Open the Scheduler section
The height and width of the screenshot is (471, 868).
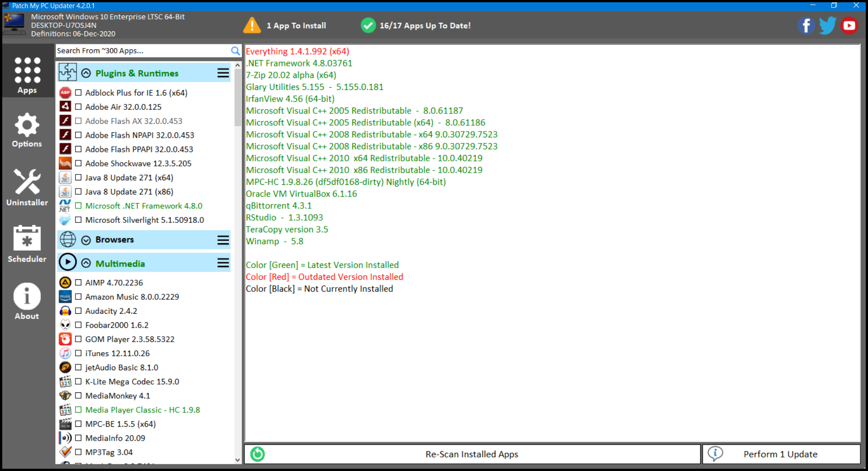point(27,244)
